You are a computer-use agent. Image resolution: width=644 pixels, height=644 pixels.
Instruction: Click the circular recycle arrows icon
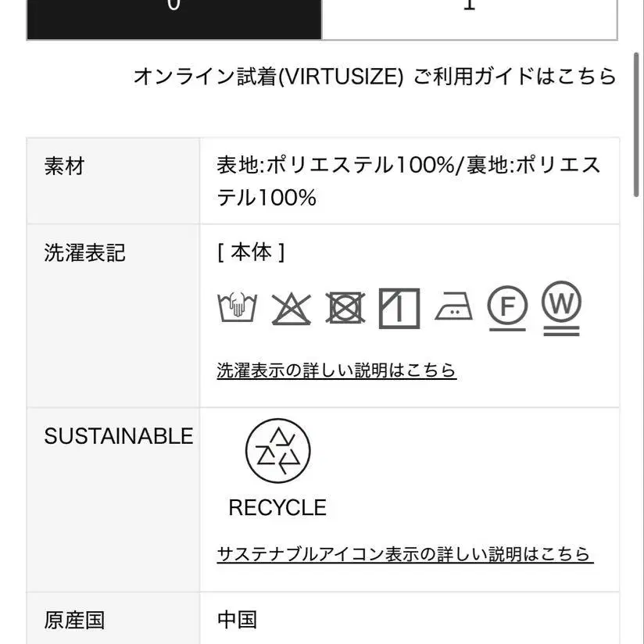click(277, 450)
